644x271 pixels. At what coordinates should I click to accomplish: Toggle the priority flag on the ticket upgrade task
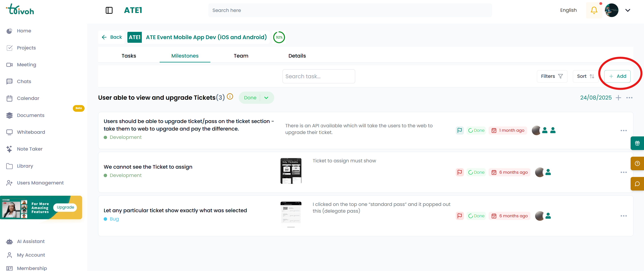coord(459,130)
